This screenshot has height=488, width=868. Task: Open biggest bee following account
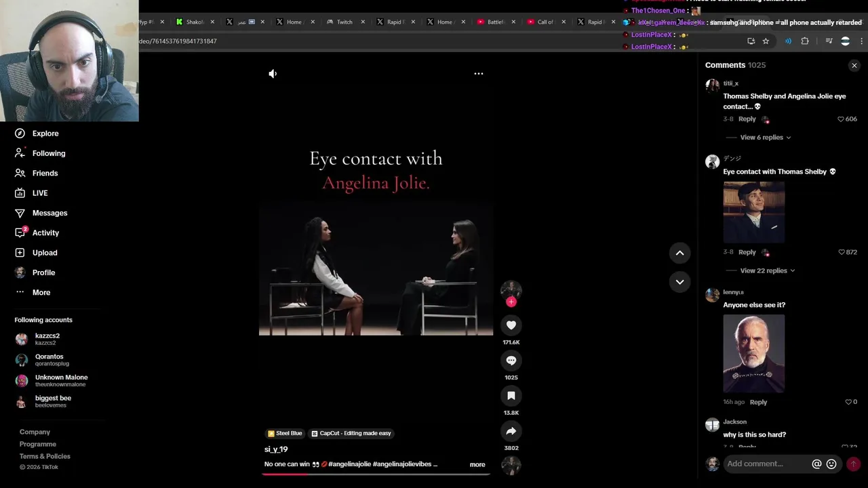53,401
